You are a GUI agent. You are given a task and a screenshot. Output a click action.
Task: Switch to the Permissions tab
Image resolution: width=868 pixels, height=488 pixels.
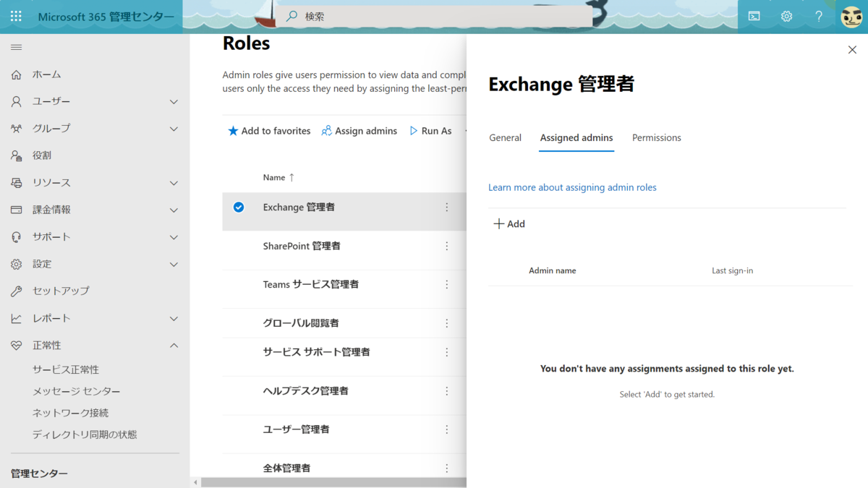[657, 137]
